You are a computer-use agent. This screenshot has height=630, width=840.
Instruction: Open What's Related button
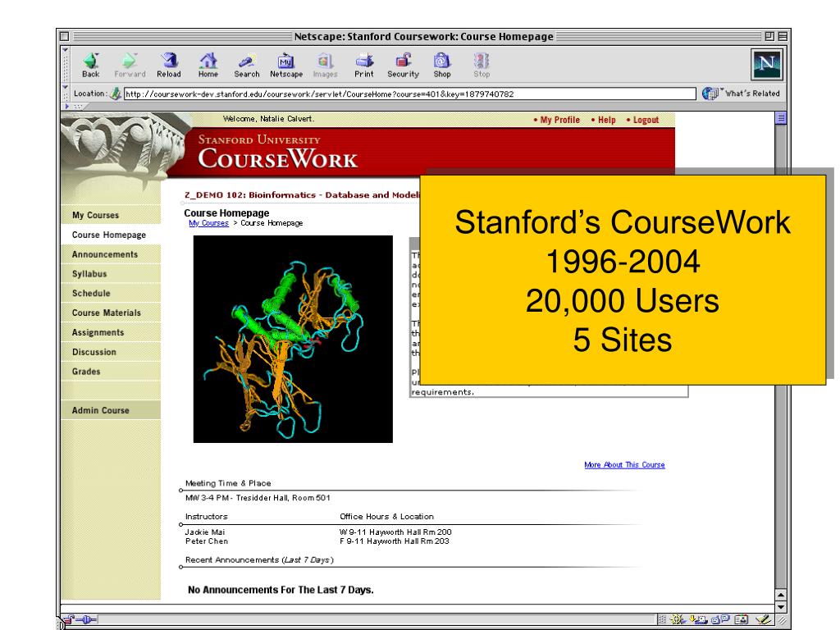pyautogui.click(x=742, y=94)
